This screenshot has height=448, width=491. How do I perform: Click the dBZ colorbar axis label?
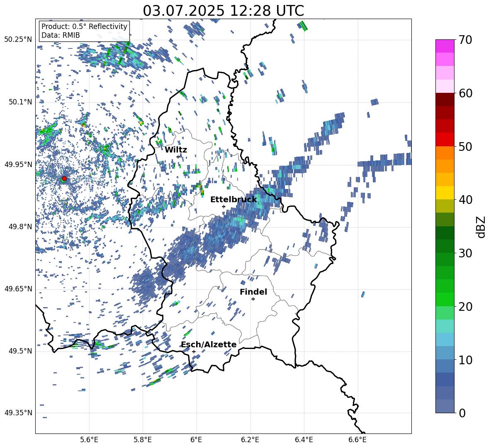click(481, 227)
